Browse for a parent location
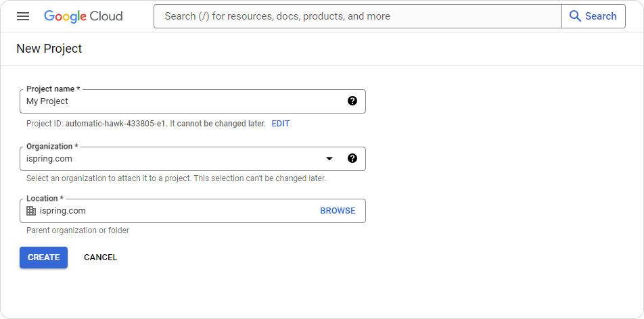This screenshot has height=319, width=644. (338, 211)
